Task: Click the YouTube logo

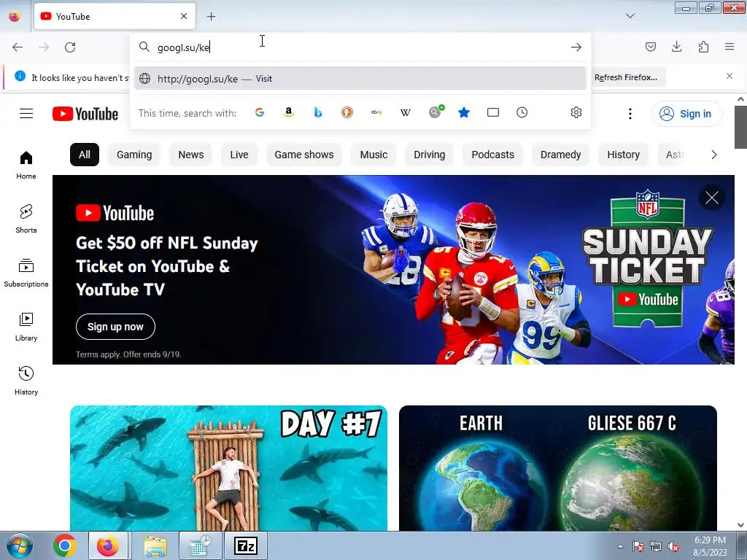Action: [85, 114]
